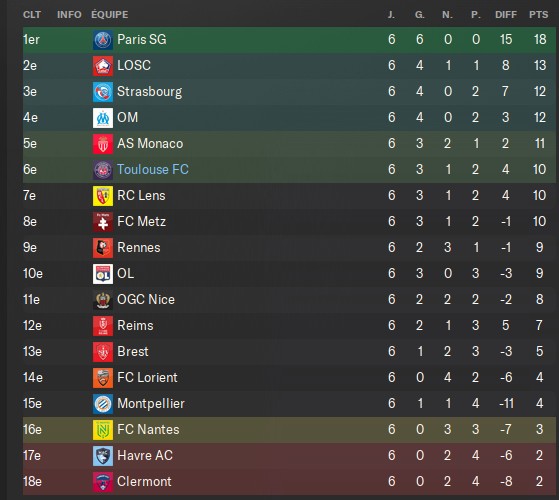Sort table by PTS column header
The width and height of the screenshot is (559, 500).
[538, 15]
